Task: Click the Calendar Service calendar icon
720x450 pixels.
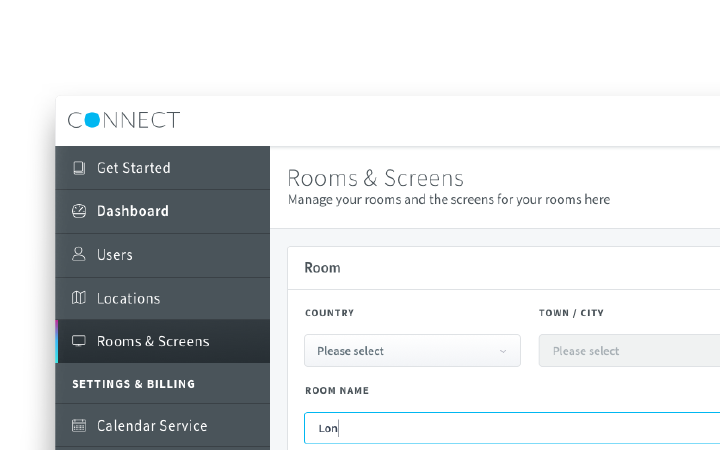Action: (79, 426)
